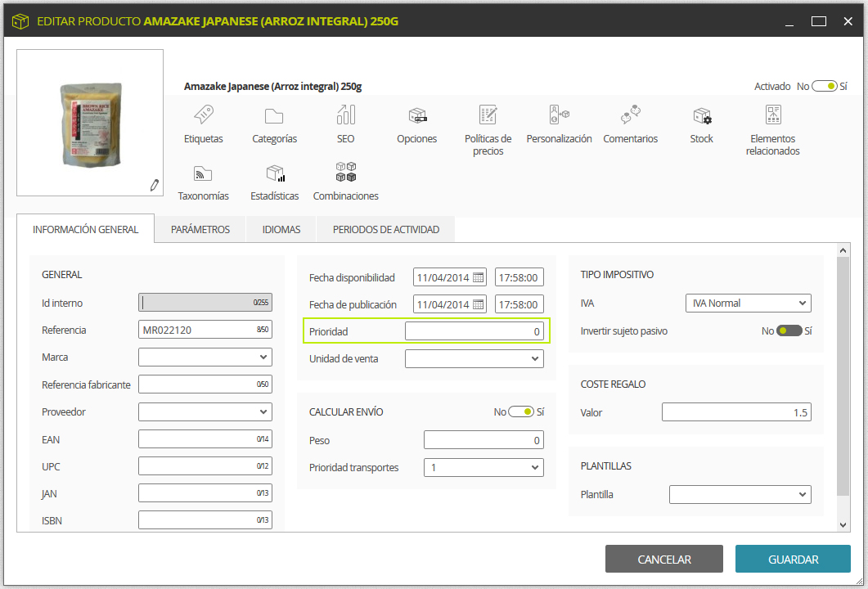Toggle Invertir sujeto pasivo switch
This screenshot has height=589, width=868.
pos(789,331)
